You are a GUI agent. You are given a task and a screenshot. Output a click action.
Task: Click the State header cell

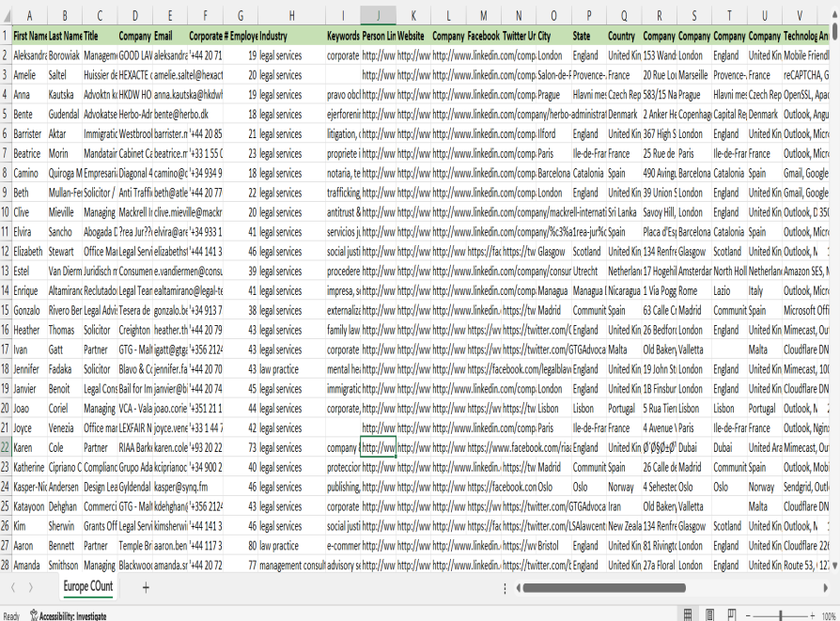[x=588, y=36]
